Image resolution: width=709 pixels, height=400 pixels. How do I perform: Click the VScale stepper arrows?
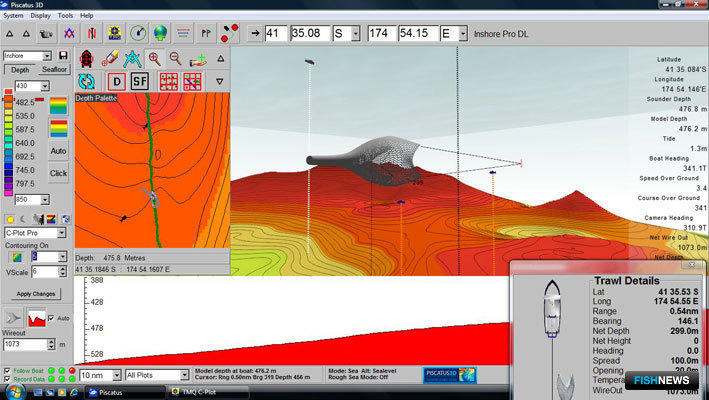pos(63,272)
